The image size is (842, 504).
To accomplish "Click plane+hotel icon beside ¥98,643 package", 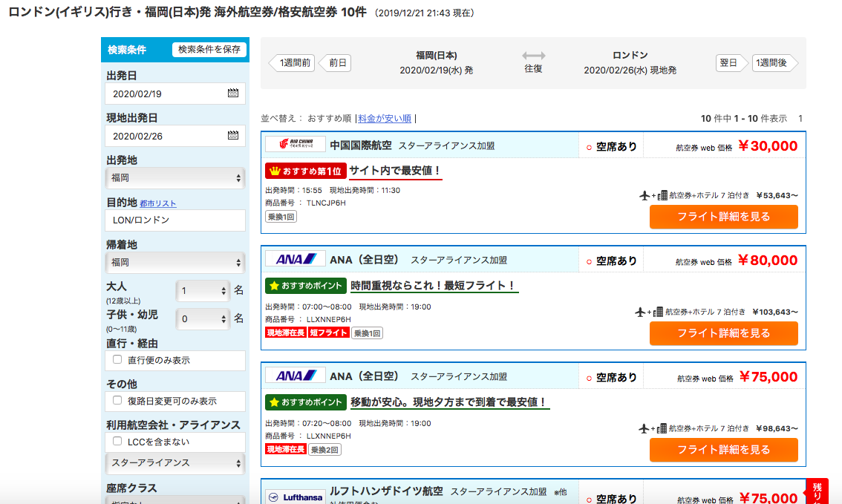I will point(653,428).
